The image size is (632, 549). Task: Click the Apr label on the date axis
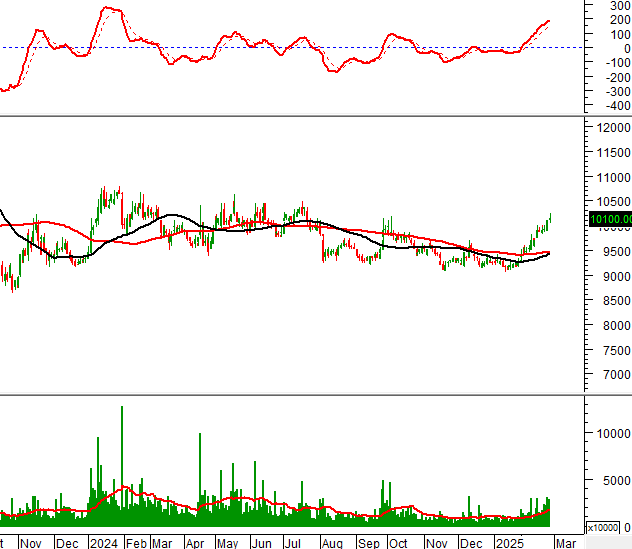pyautogui.click(x=195, y=542)
